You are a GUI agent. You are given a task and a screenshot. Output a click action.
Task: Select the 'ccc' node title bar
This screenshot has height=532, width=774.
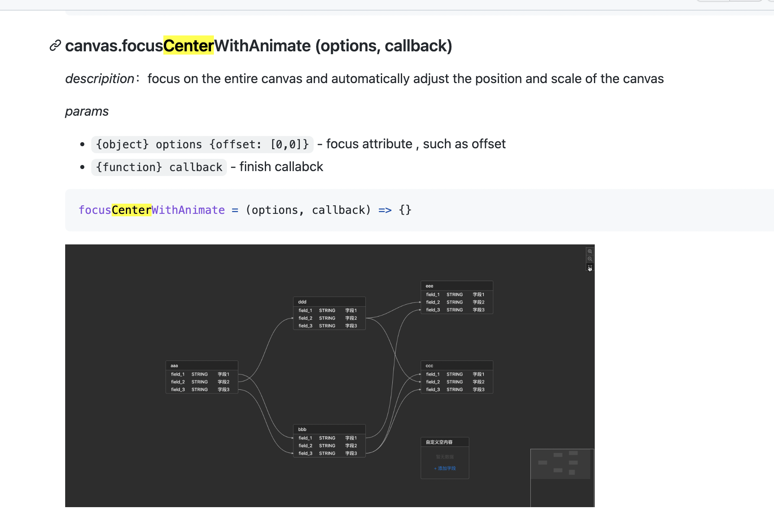(x=456, y=365)
